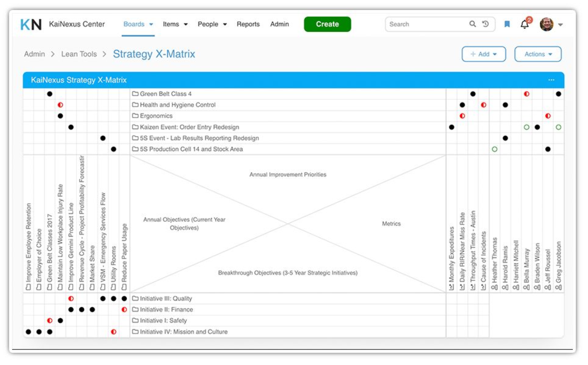Toggle the green circle in the 5S Production Cell row

494,149
